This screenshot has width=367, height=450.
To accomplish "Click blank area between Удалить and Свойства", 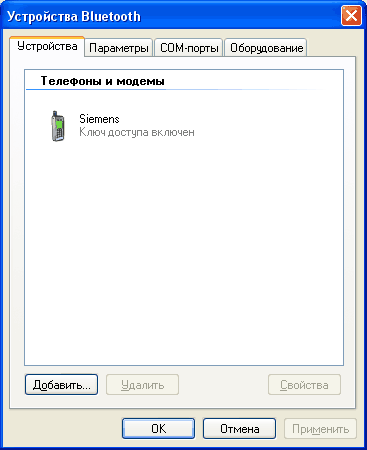I will pos(223,385).
